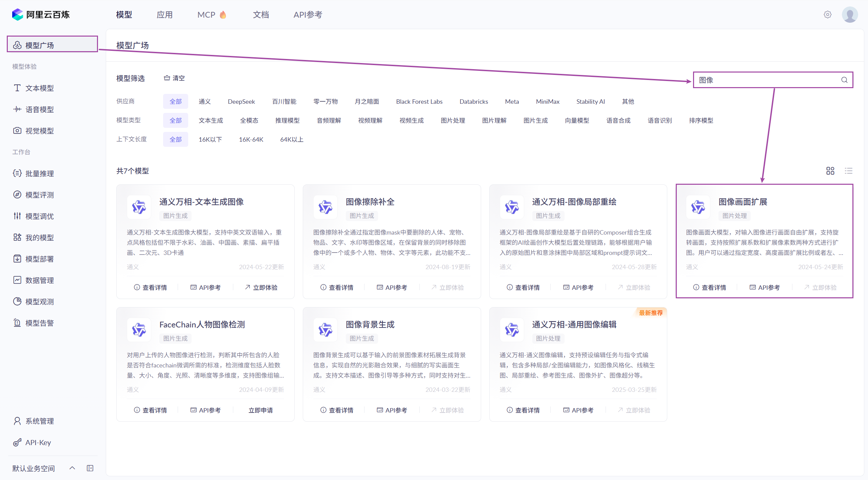The width and height of the screenshot is (868, 480).
Task: Click the search magnifier icon
Action: (x=844, y=80)
